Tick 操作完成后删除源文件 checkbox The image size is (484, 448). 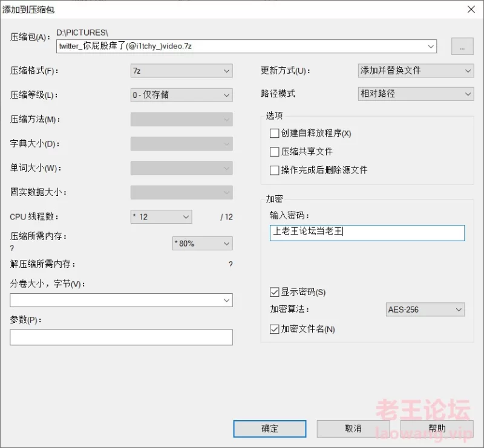coord(274,170)
